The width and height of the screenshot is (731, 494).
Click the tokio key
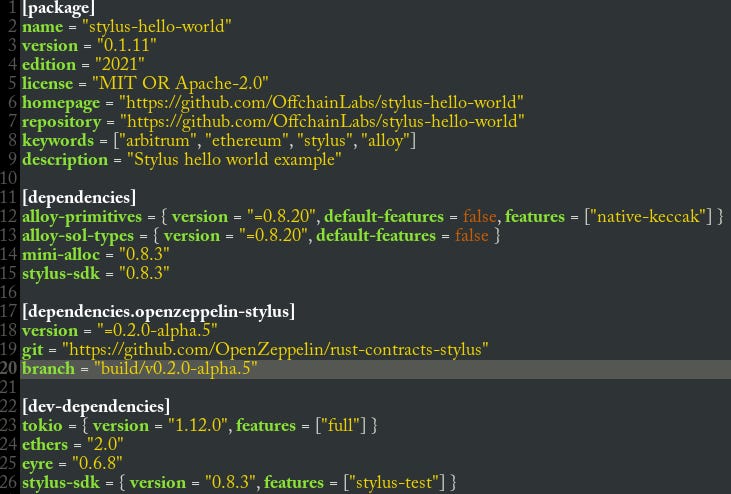pyautogui.click(x=42, y=426)
